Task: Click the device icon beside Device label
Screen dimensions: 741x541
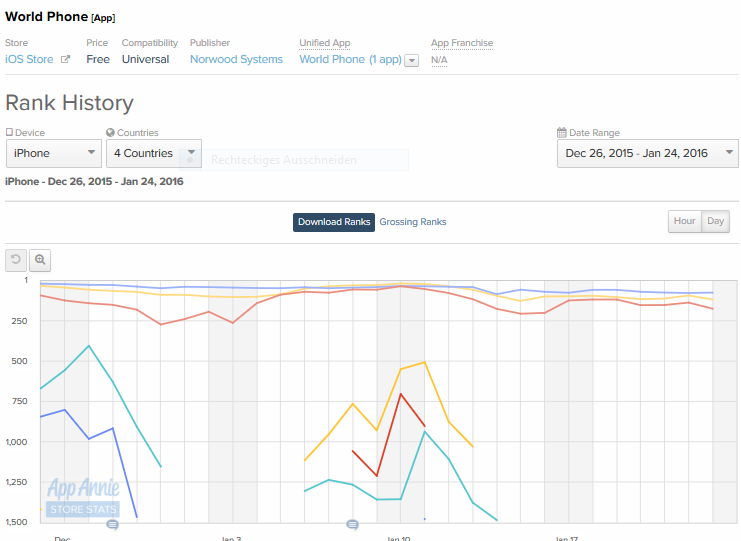Action: [x=9, y=133]
